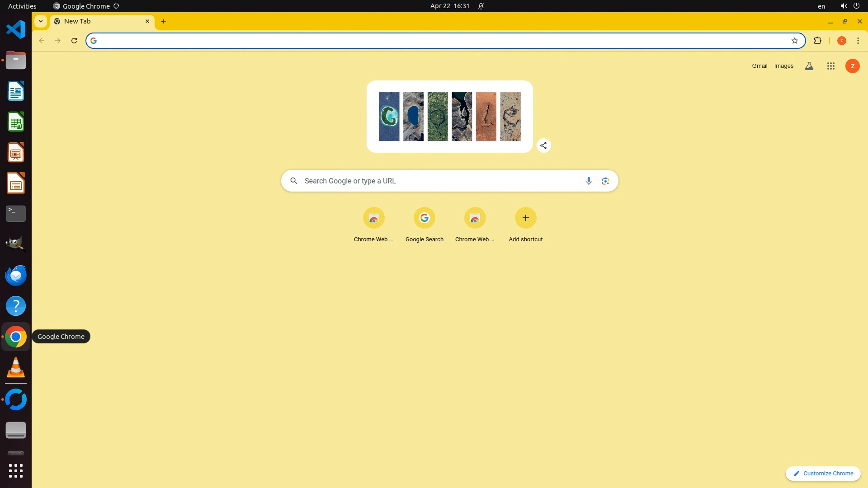Open the Chrome three-dot menu

(858, 41)
